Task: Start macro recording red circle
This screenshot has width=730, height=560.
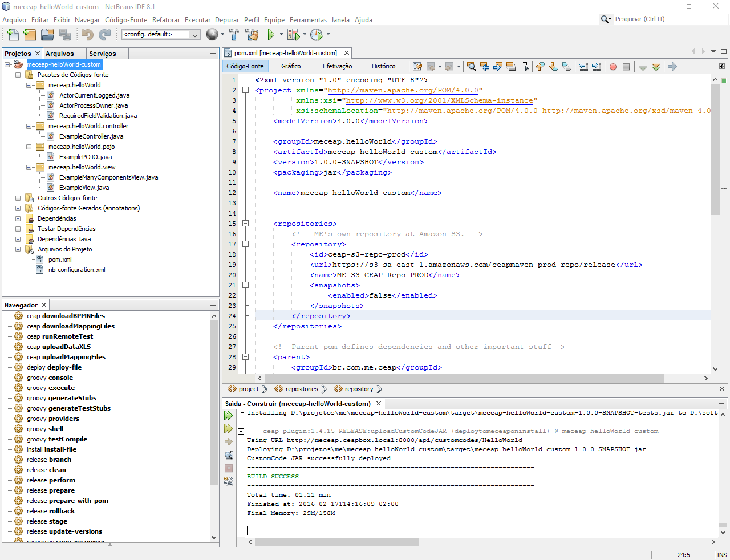Action: (x=613, y=67)
